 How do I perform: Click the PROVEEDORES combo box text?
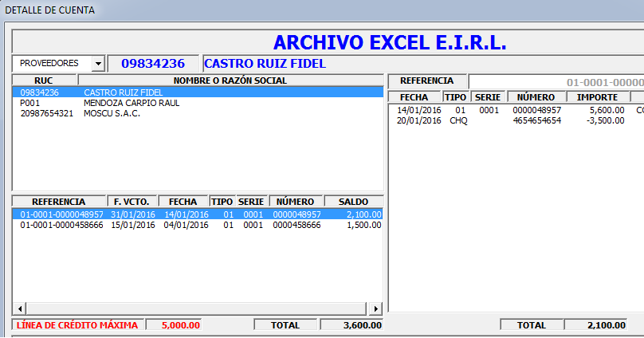(x=49, y=63)
